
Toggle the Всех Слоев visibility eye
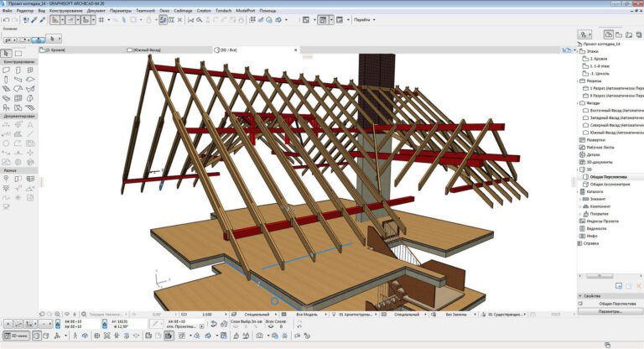coord(271,326)
